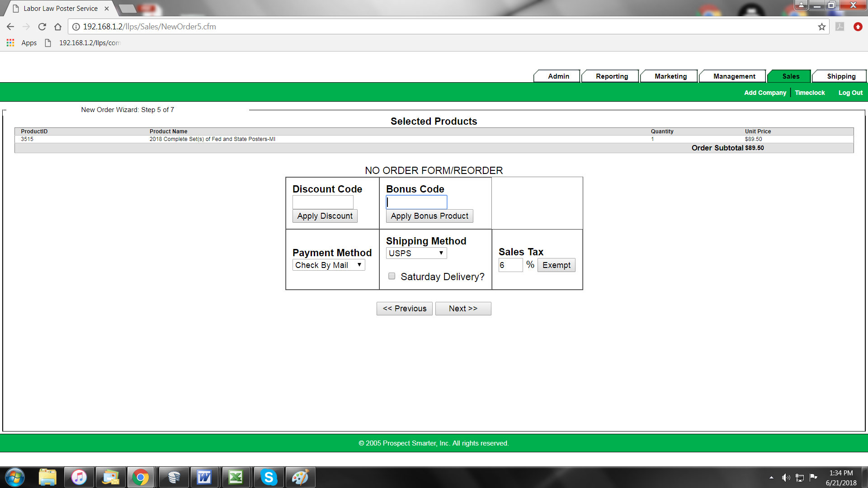Launch Skype from the taskbar

(269, 477)
